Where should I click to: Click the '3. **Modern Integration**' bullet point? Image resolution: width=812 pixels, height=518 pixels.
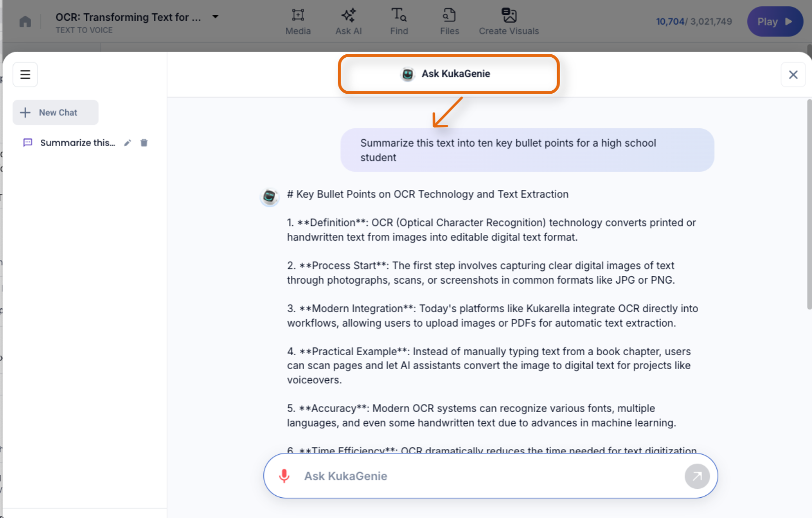point(493,316)
